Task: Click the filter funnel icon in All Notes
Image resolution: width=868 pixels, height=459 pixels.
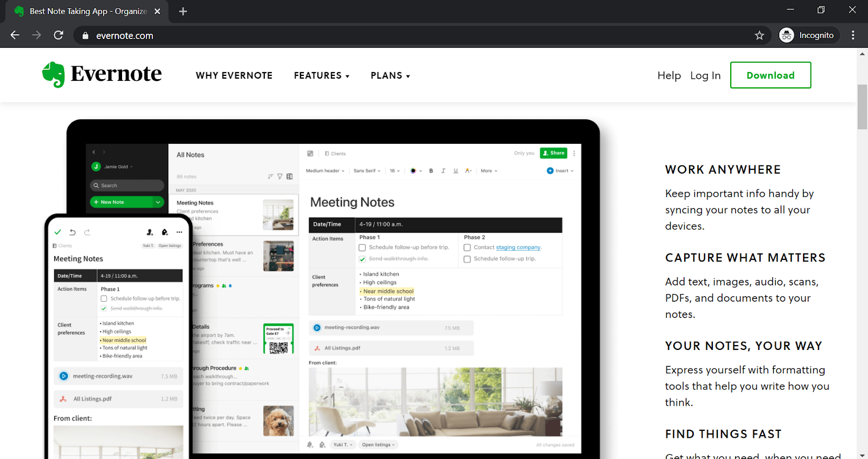Action: point(280,176)
